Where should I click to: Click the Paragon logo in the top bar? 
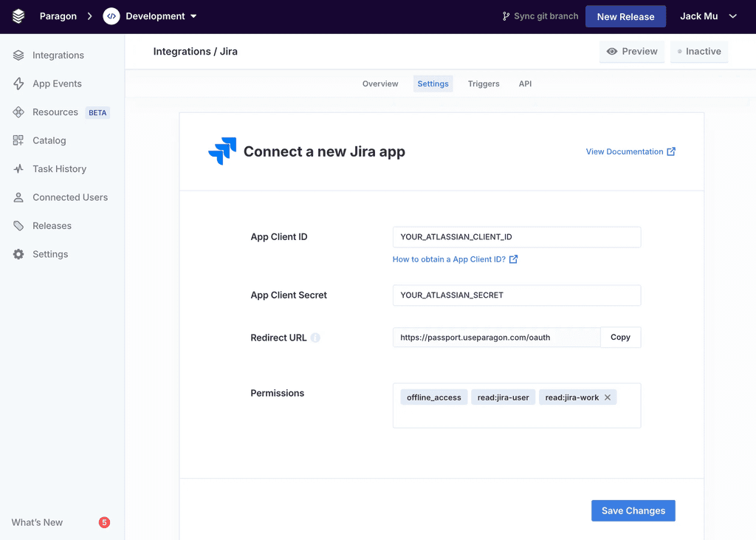pos(18,16)
